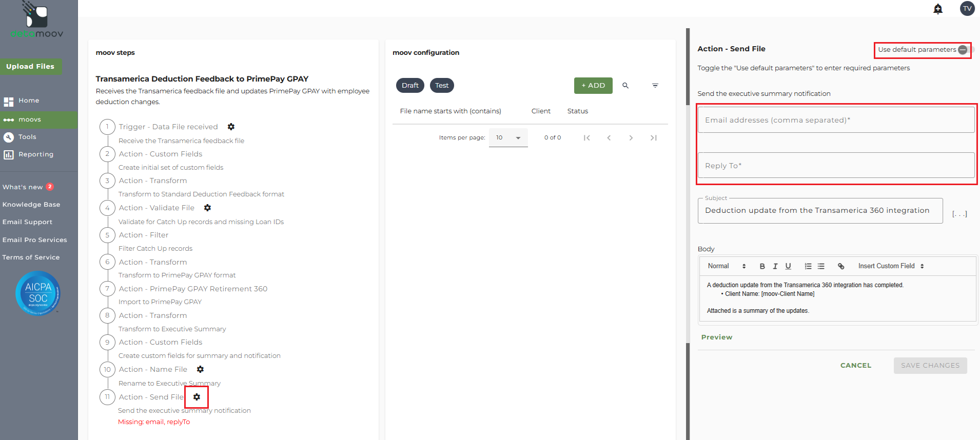Image resolution: width=980 pixels, height=440 pixels.
Task: Open Terms of Service link
Action: 31,257
